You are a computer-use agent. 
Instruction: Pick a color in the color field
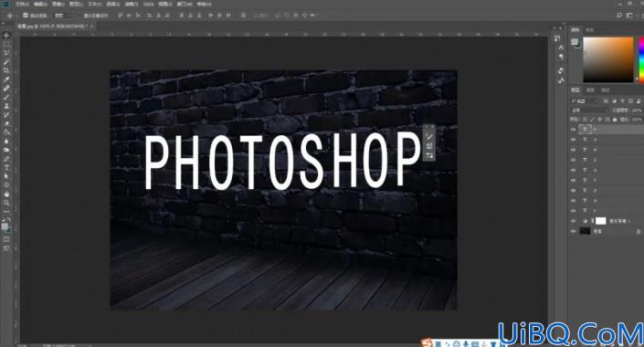click(608, 59)
